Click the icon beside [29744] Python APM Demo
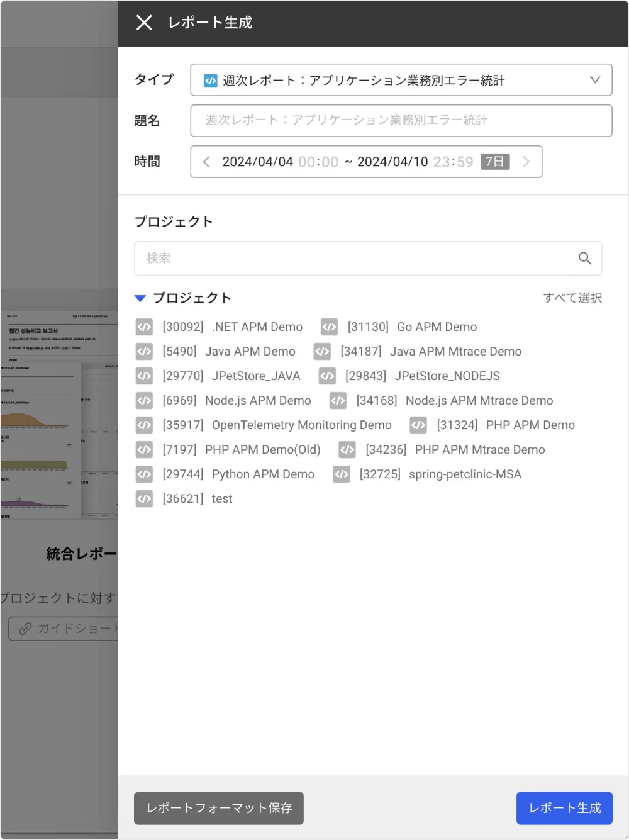Screen dimensions: 629x840 144,474
